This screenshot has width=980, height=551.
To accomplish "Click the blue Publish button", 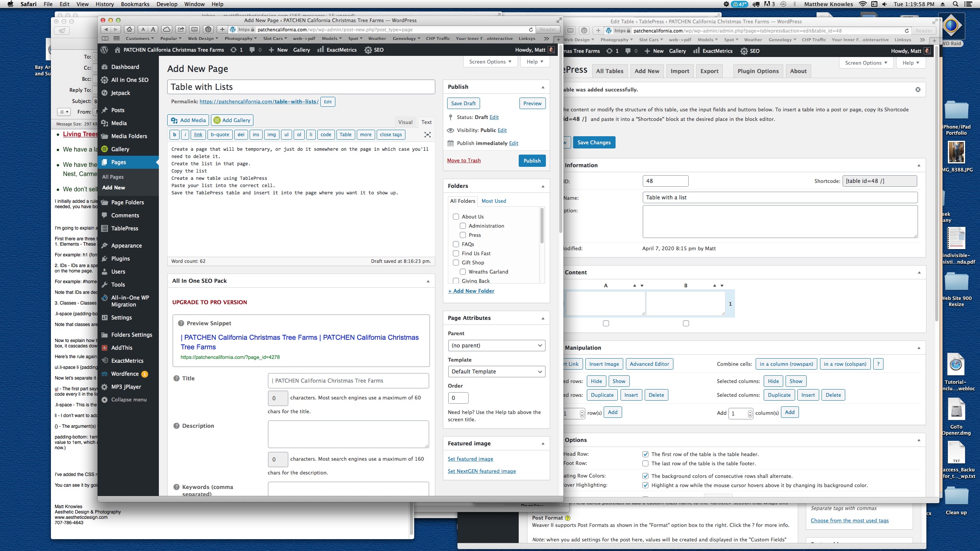I will coord(532,161).
